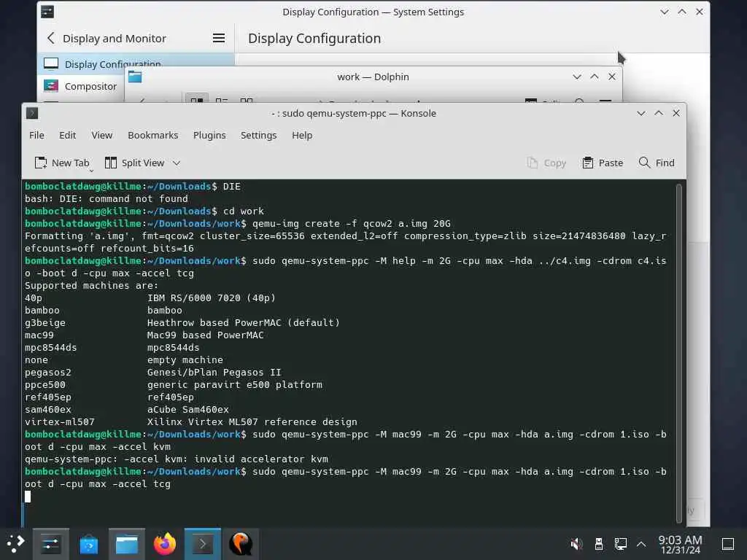This screenshot has height=560, width=747.
Task: Switch to System Settings in the taskbar
Action: (51, 544)
